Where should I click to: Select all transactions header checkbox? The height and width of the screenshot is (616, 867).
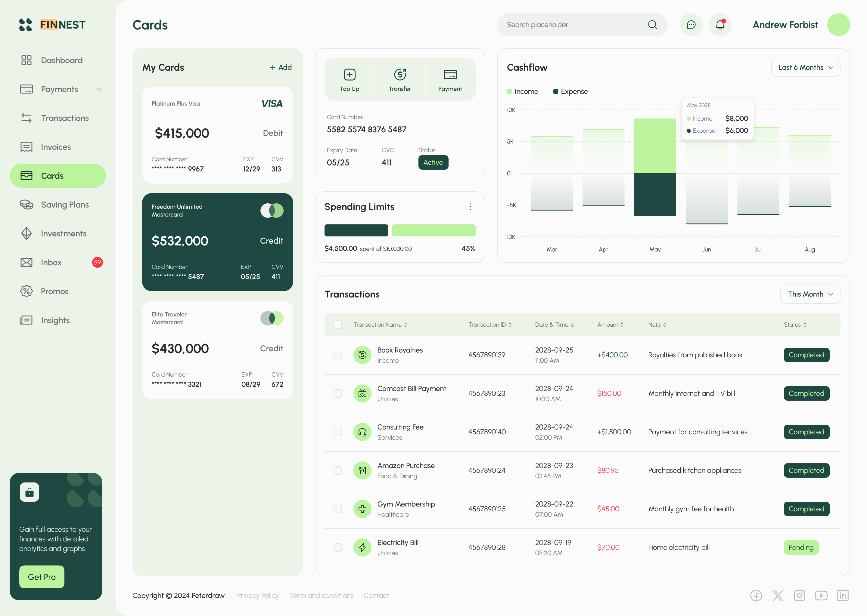click(337, 325)
